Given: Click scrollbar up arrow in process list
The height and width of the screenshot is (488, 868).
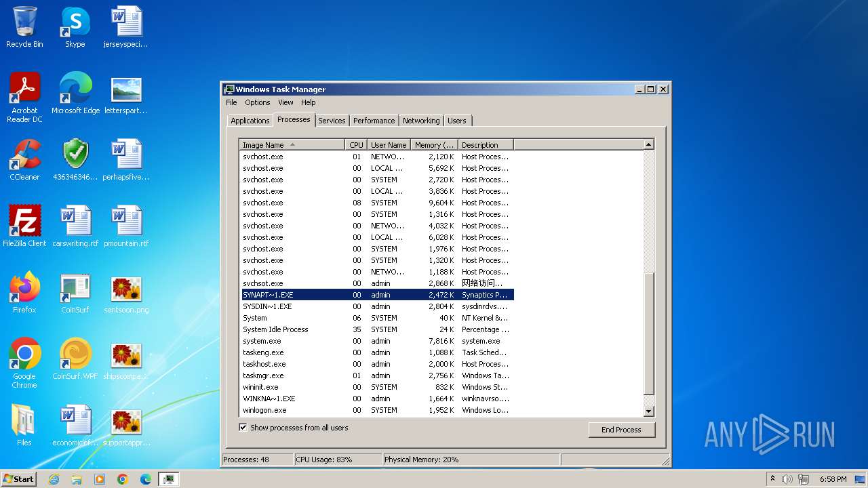Looking at the screenshot, I should coord(648,144).
